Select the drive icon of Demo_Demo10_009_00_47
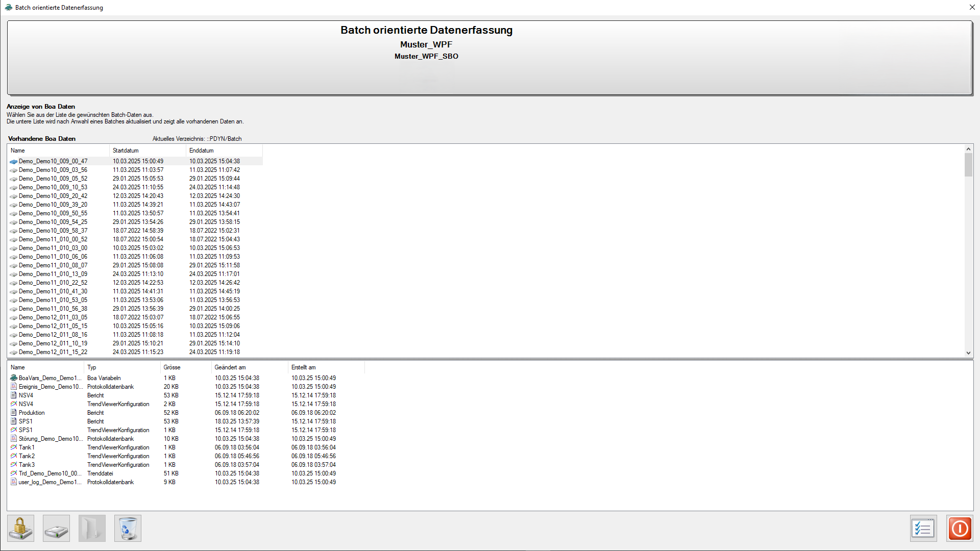 (x=14, y=161)
